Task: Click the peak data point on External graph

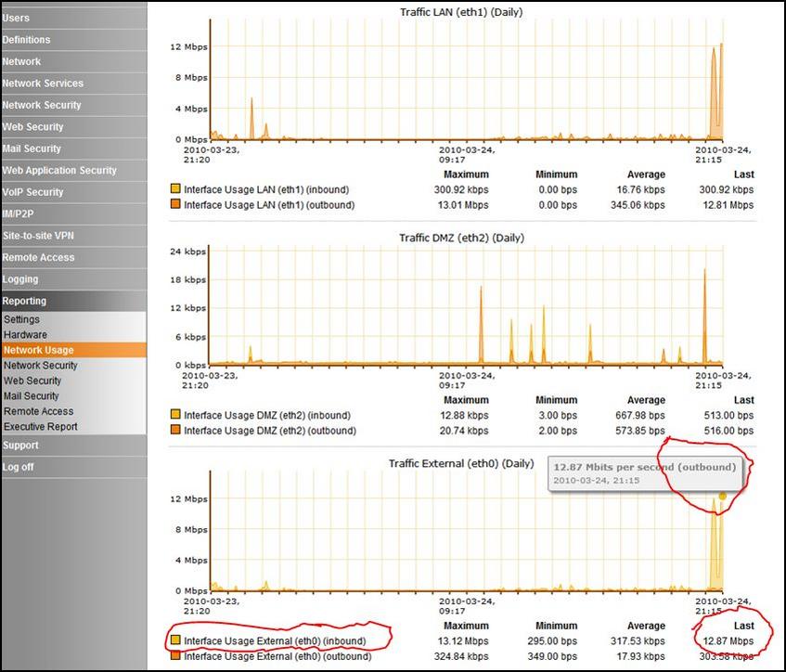Action: tap(723, 496)
